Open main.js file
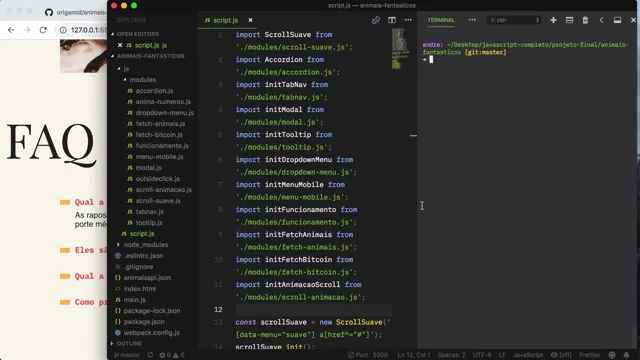Viewport: 640px width, 360px height. pyautogui.click(x=130, y=300)
